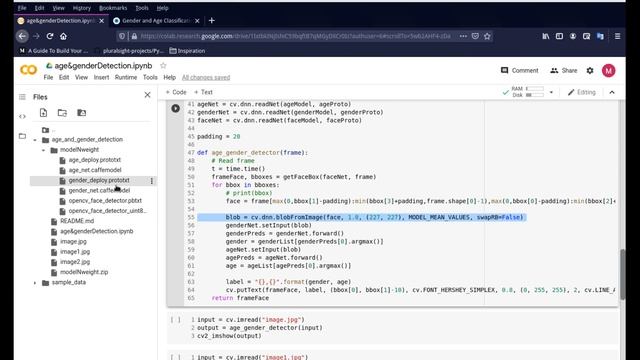Collapse the header with the up chevron
Image resolution: width=640 pixels, height=360 pixels.
(x=612, y=92)
